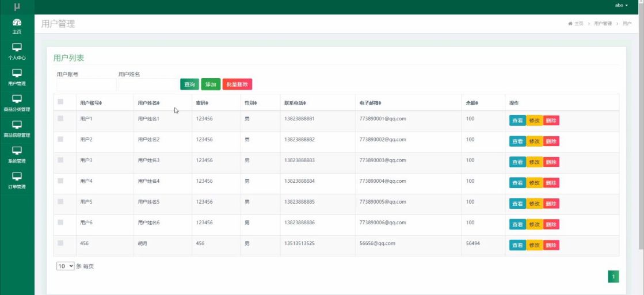Open 系统管理 sidebar icon
The height and width of the screenshot is (295, 644).
[17, 151]
